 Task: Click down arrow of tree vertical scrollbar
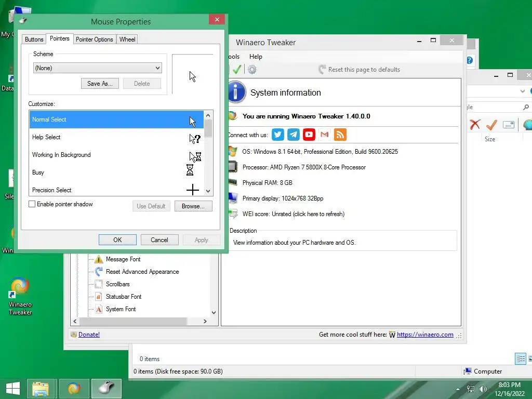coord(214,313)
